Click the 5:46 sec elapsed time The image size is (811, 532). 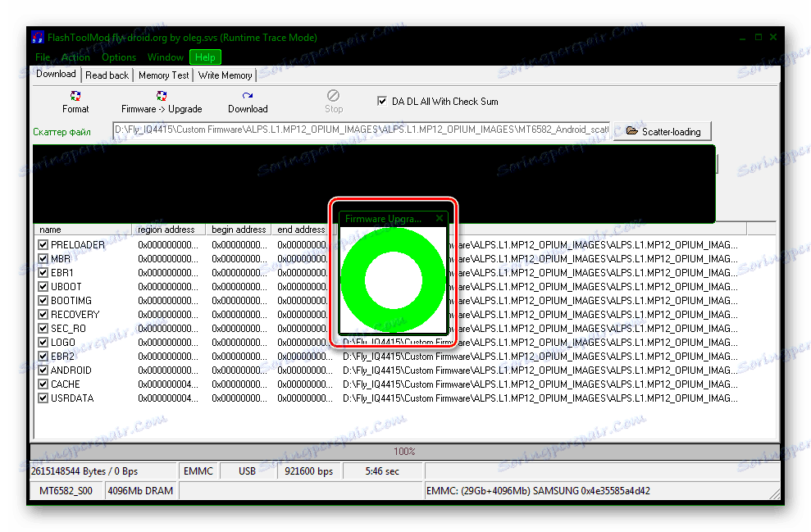point(382,471)
